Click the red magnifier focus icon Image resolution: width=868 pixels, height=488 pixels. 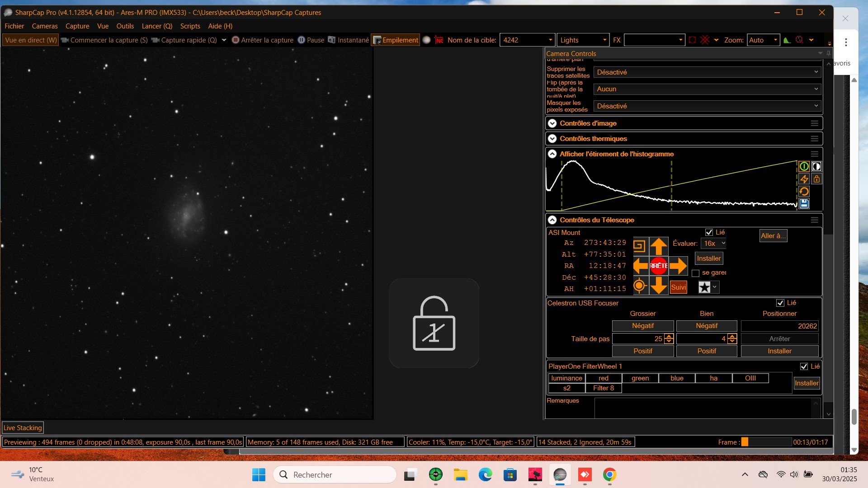pyautogui.click(x=799, y=40)
